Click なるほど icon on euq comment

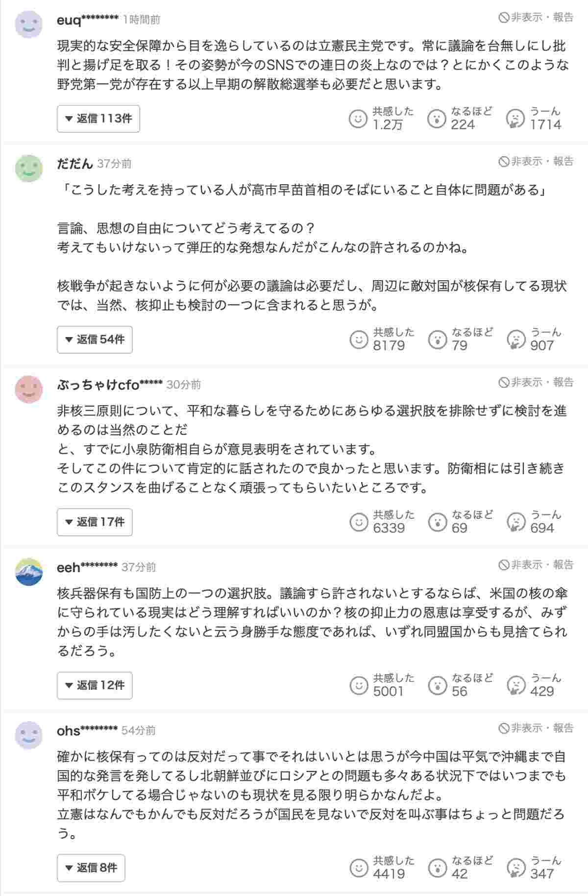pos(437,119)
